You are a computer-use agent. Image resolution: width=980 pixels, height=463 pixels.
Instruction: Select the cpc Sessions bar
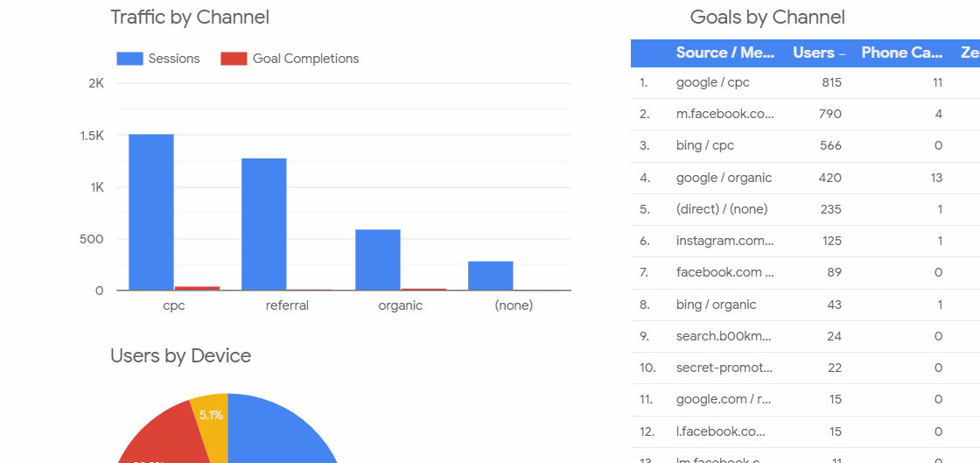(x=151, y=213)
